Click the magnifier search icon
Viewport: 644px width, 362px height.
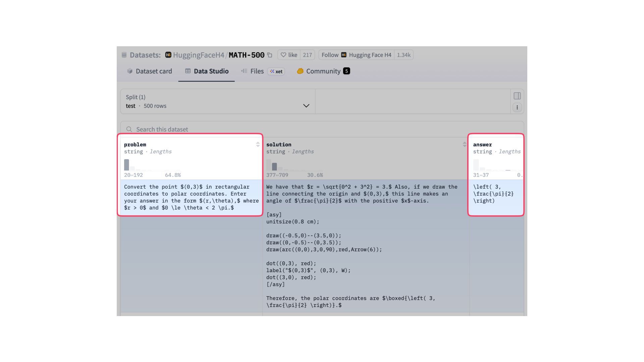[x=129, y=129]
